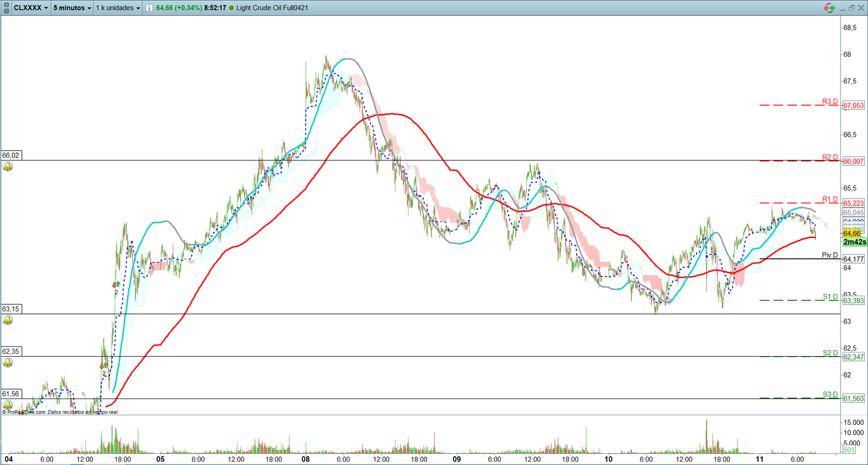The width and height of the screenshot is (868, 465).
Task: Select the 66,02 price line label
Action: point(11,155)
